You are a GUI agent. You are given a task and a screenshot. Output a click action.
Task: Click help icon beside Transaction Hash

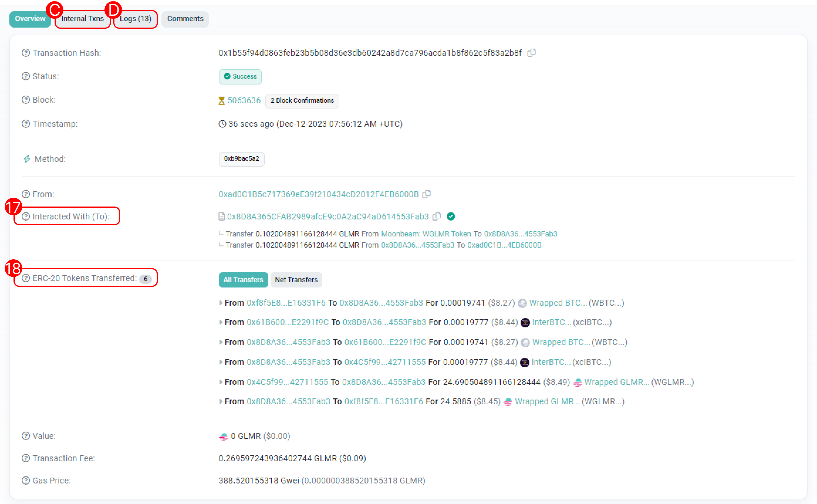pyautogui.click(x=26, y=53)
